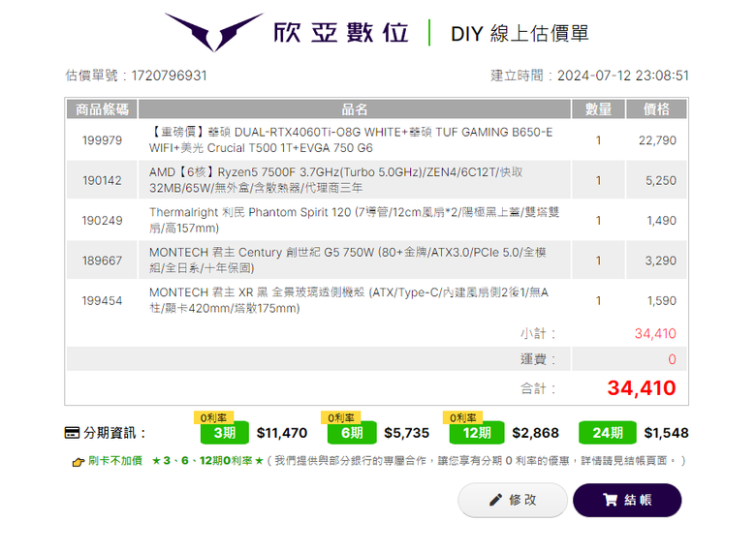Click the 小計 label

(539, 333)
